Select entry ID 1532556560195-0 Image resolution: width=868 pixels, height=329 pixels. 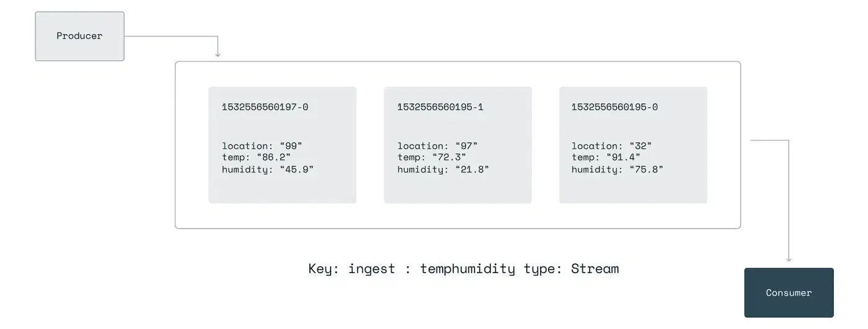pyautogui.click(x=614, y=107)
